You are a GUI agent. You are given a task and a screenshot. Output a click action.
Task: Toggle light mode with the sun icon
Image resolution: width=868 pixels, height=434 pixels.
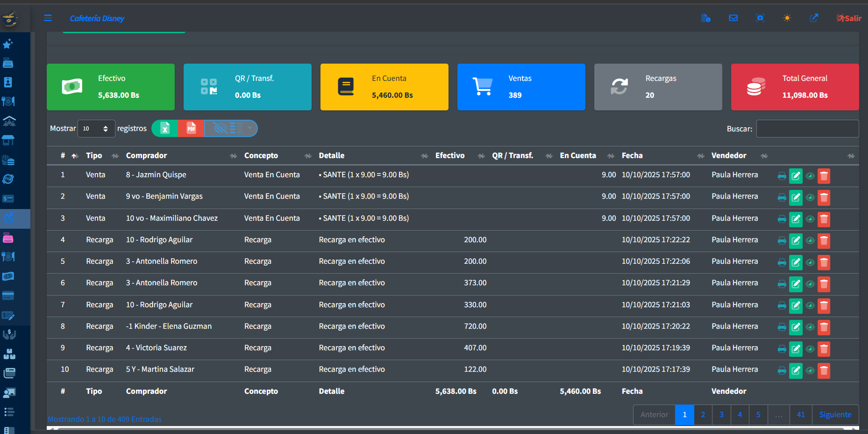pos(787,18)
